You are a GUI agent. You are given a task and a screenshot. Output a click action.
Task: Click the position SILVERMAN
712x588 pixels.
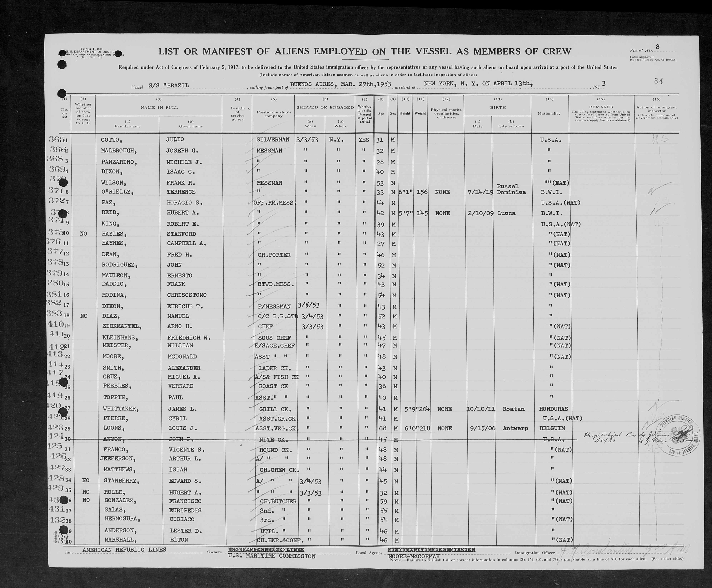click(272, 140)
